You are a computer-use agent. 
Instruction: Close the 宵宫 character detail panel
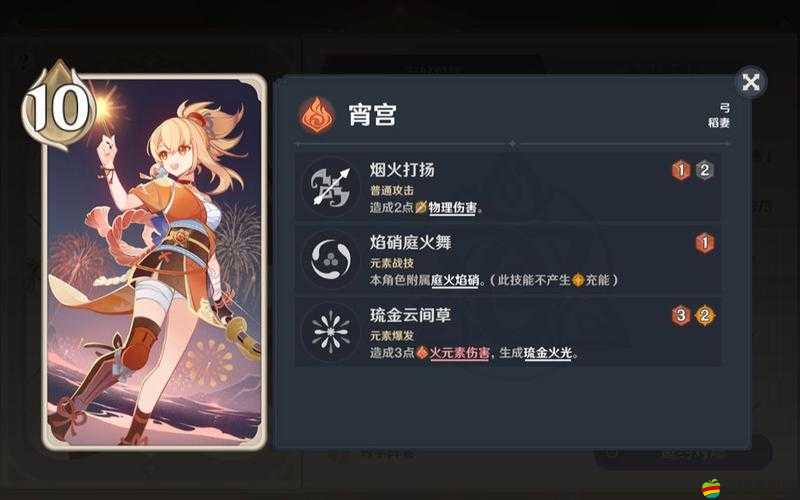click(751, 82)
